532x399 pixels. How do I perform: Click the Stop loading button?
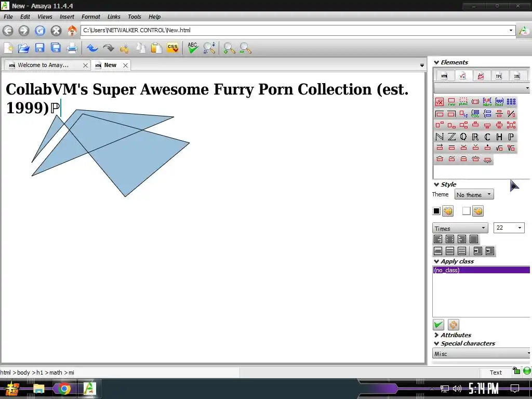(x=56, y=31)
